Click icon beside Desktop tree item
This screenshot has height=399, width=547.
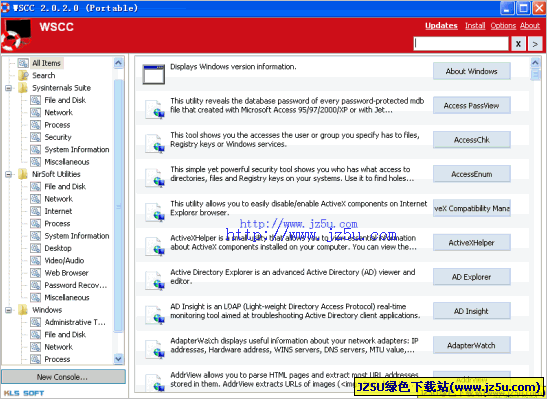pyautogui.click(x=35, y=248)
